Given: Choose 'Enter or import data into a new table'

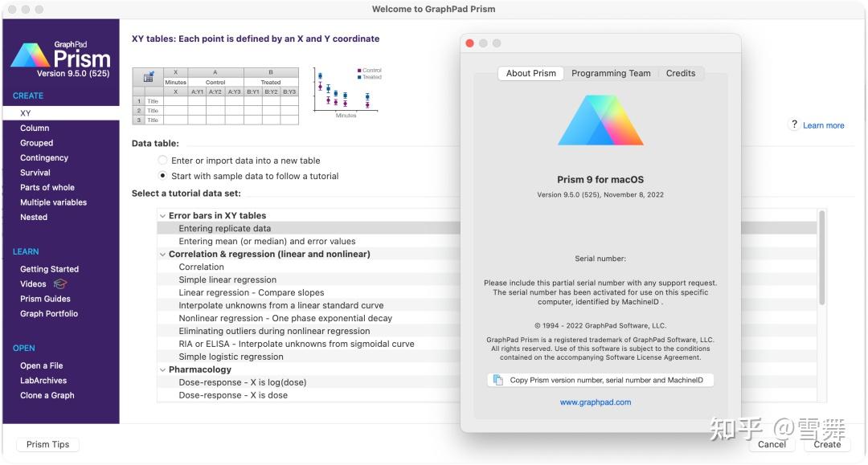Looking at the screenshot, I should click(161, 160).
